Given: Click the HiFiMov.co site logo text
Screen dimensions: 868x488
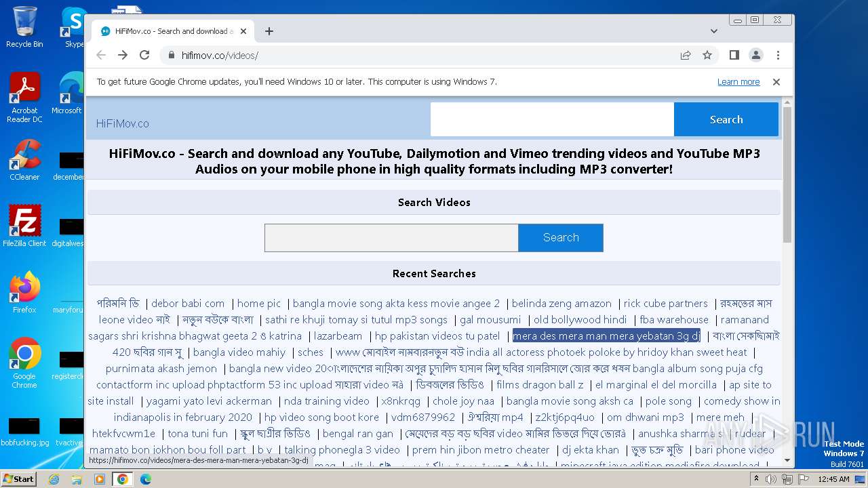Looking at the screenshot, I should click(x=122, y=123).
